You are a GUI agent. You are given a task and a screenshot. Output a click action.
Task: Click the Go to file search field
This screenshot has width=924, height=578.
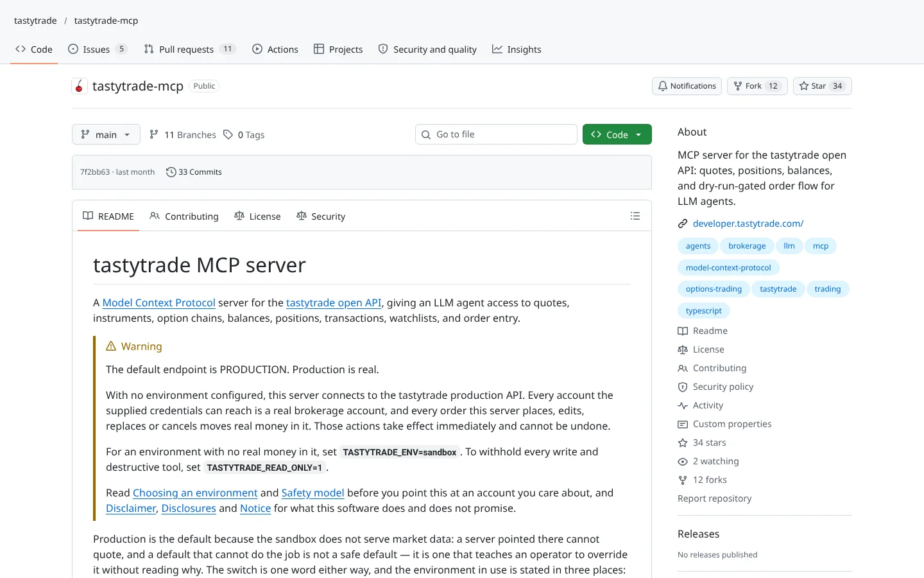point(496,134)
